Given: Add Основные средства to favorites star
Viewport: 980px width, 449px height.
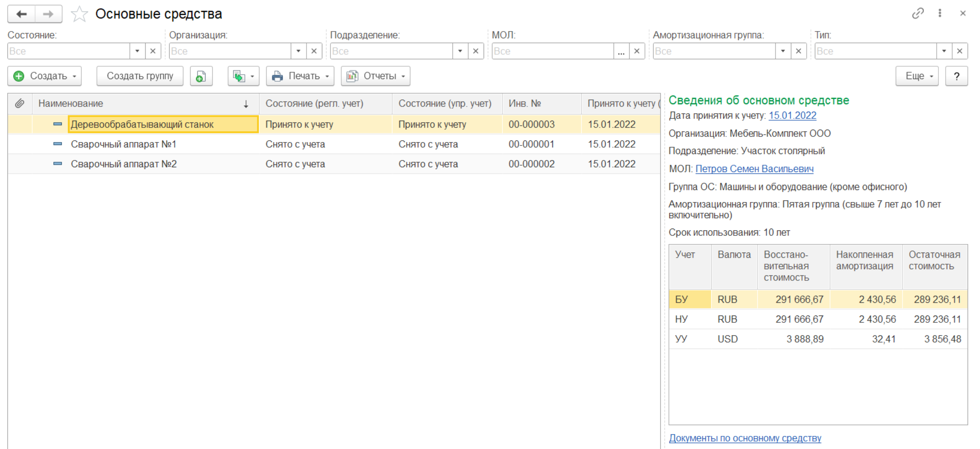Looking at the screenshot, I should point(79,14).
